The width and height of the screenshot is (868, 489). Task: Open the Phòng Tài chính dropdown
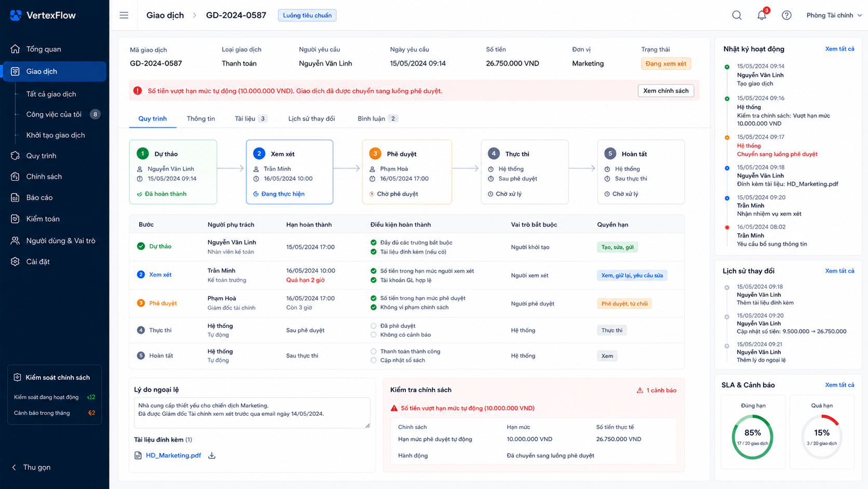tap(834, 15)
